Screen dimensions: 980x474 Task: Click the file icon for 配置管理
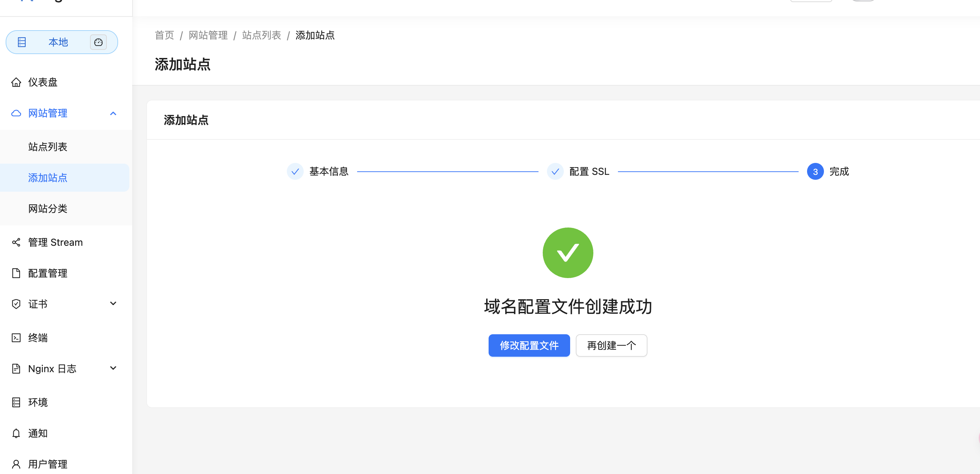coord(16,273)
